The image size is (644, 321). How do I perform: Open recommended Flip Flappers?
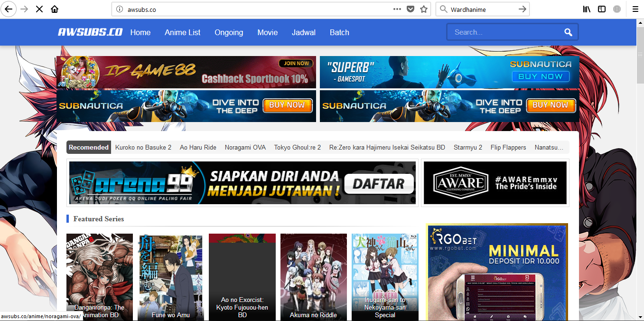coord(508,147)
